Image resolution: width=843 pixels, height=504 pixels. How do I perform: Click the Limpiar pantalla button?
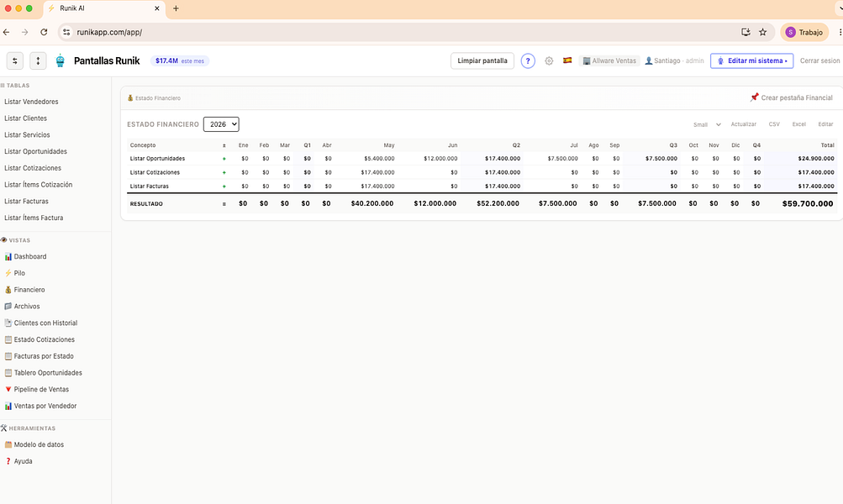pyautogui.click(x=482, y=60)
